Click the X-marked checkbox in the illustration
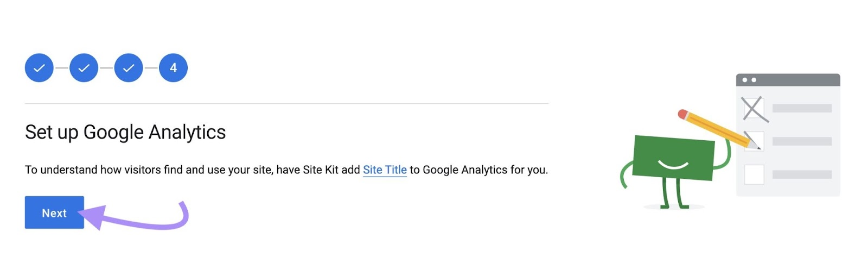The width and height of the screenshot is (868, 269). tap(753, 109)
